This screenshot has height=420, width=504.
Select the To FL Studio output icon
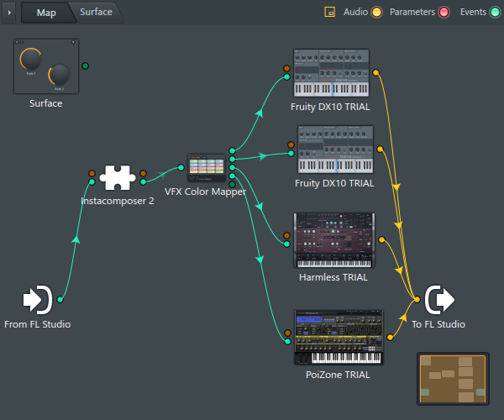click(439, 300)
